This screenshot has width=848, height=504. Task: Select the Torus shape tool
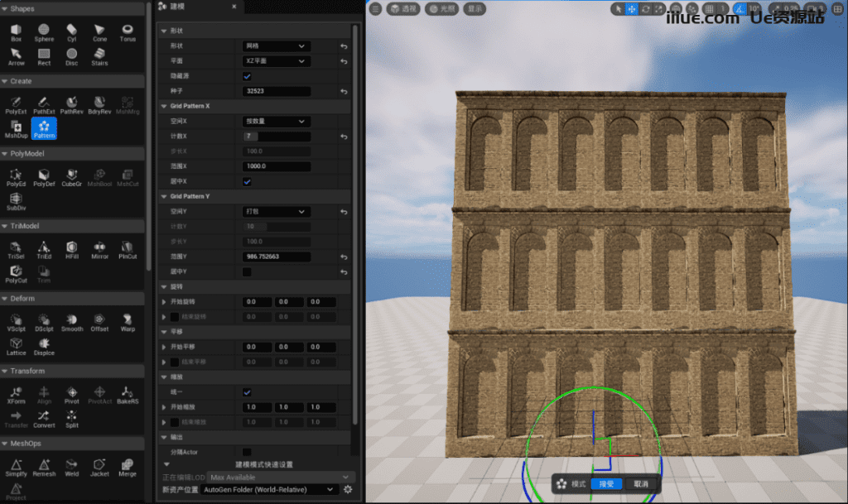(x=127, y=32)
